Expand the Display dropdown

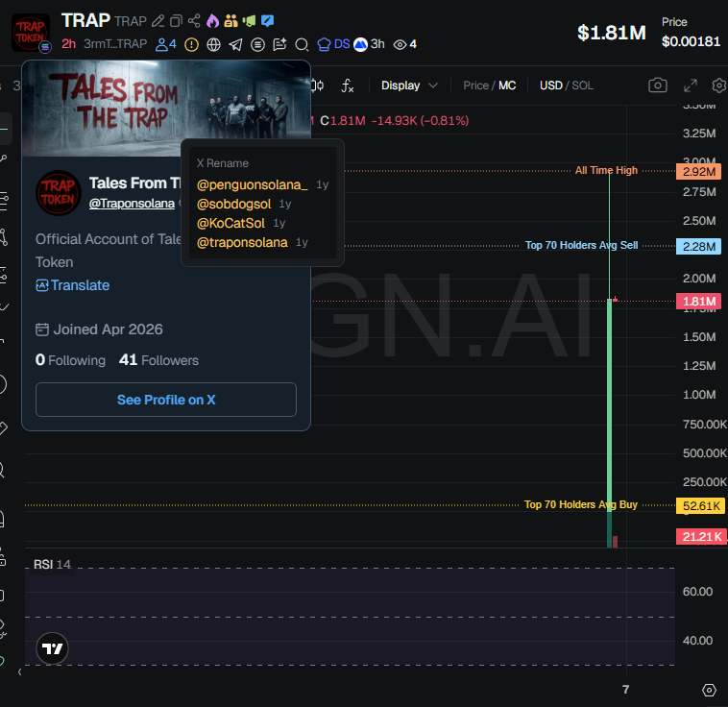[x=409, y=85]
